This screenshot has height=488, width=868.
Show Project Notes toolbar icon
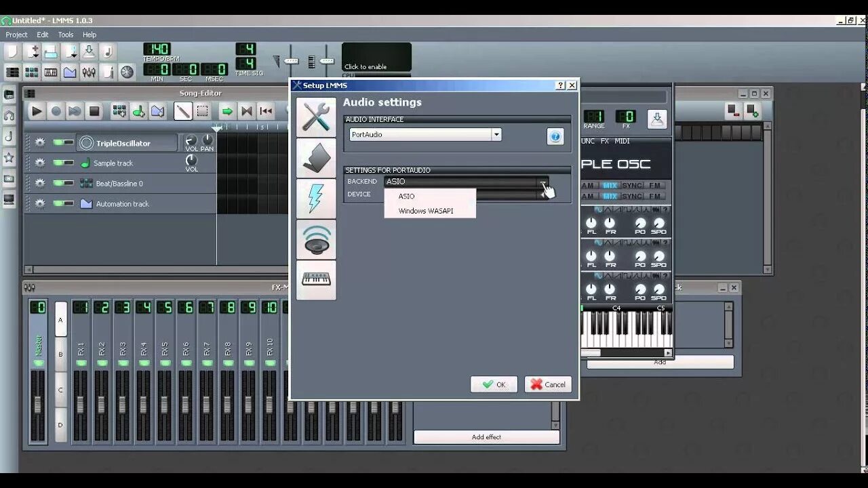pos(108,72)
